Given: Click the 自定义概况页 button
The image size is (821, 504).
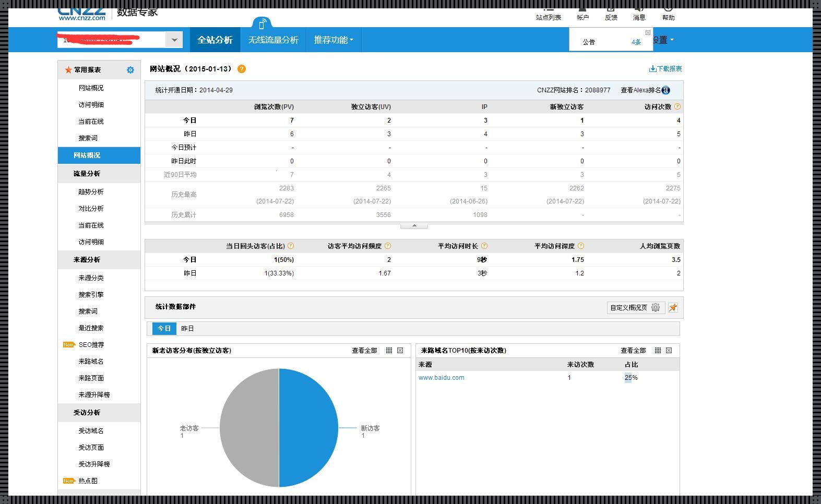Looking at the screenshot, I should coord(636,308).
